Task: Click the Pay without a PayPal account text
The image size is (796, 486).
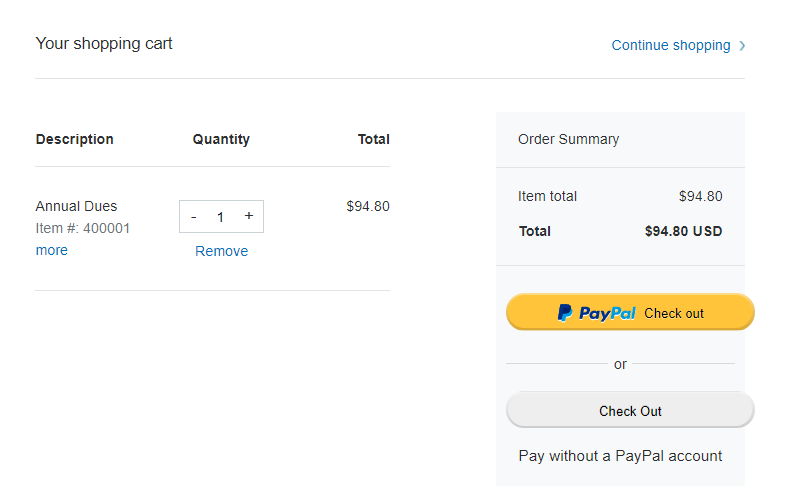Action: click(620, 456)
